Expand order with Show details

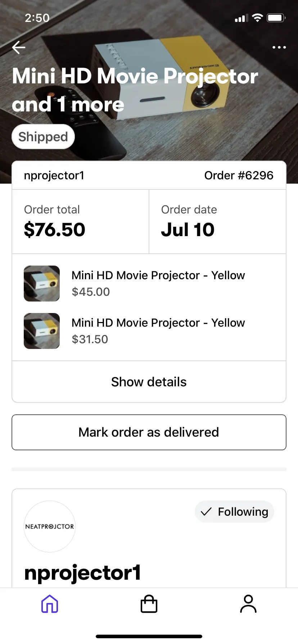(x=149, y=382)
